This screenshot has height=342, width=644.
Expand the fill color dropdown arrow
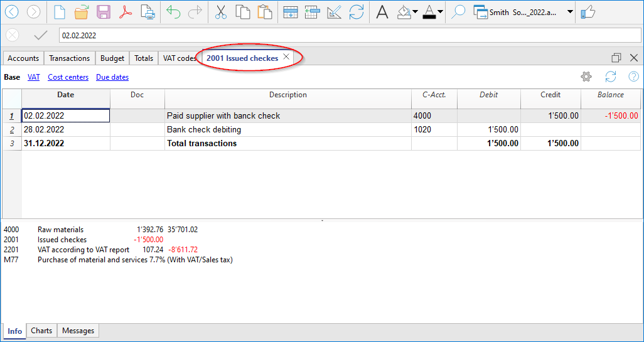coord(415,12)
